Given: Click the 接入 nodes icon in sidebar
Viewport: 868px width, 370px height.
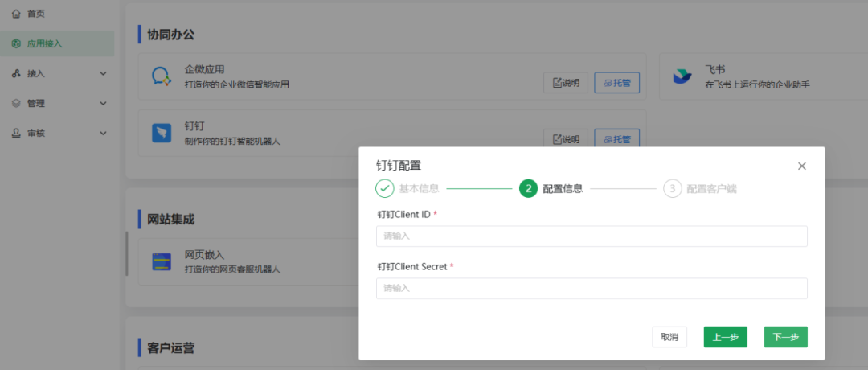Looking at the screenshot, I should coord(16,73).
